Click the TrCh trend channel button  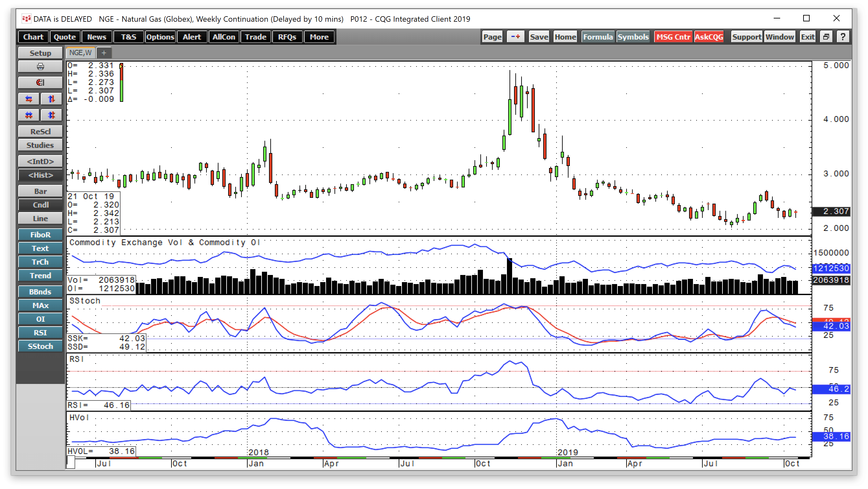tap(40, 262)
